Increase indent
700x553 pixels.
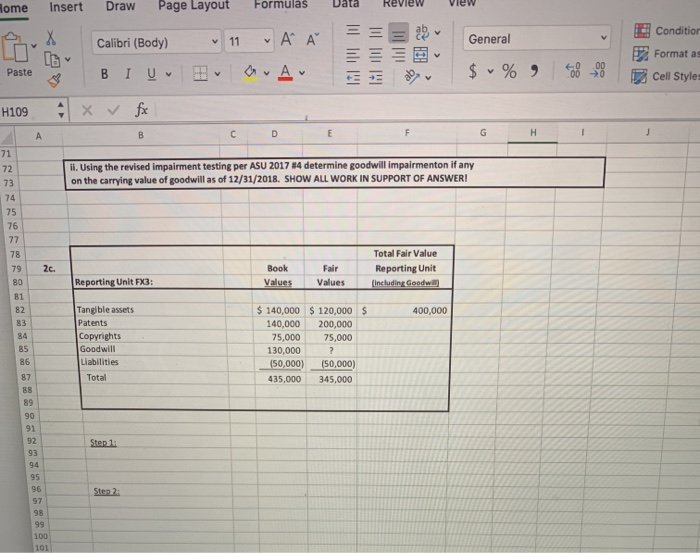(375, 78)
